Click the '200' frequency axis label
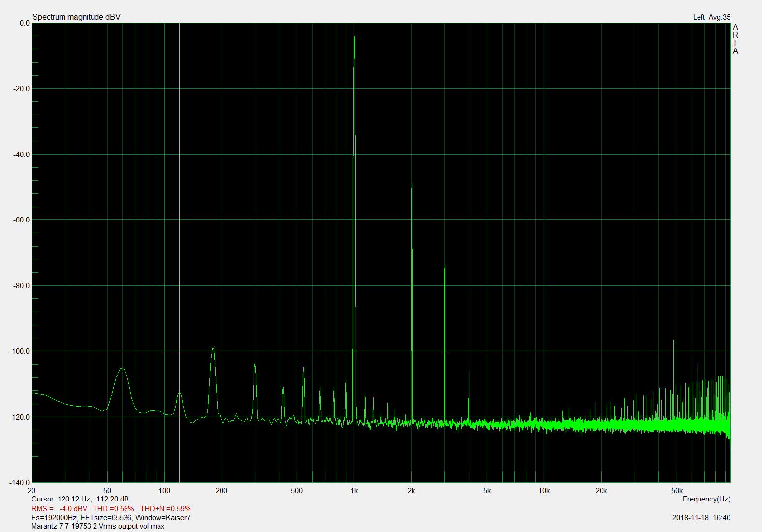 [222, 491]
